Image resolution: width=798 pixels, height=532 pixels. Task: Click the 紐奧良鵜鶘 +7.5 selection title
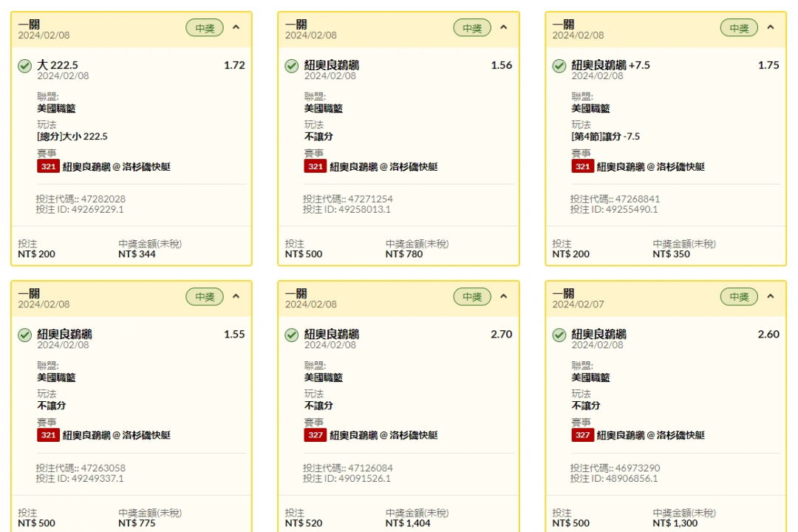tap(611, 65)
